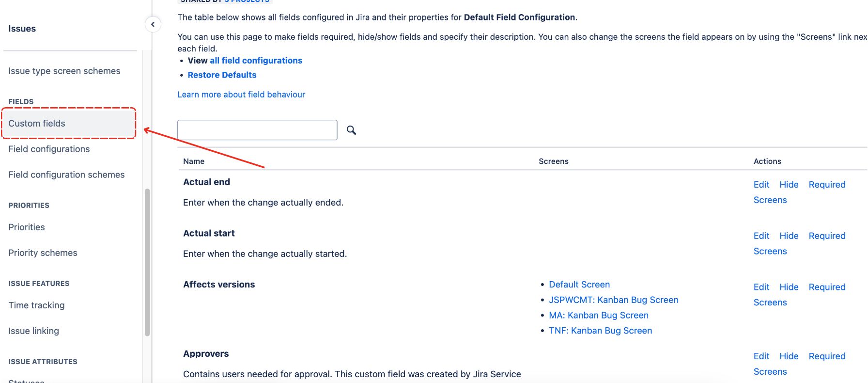
Task: Select Time tracking under Issue Features
Action: (x=36, y=305)
